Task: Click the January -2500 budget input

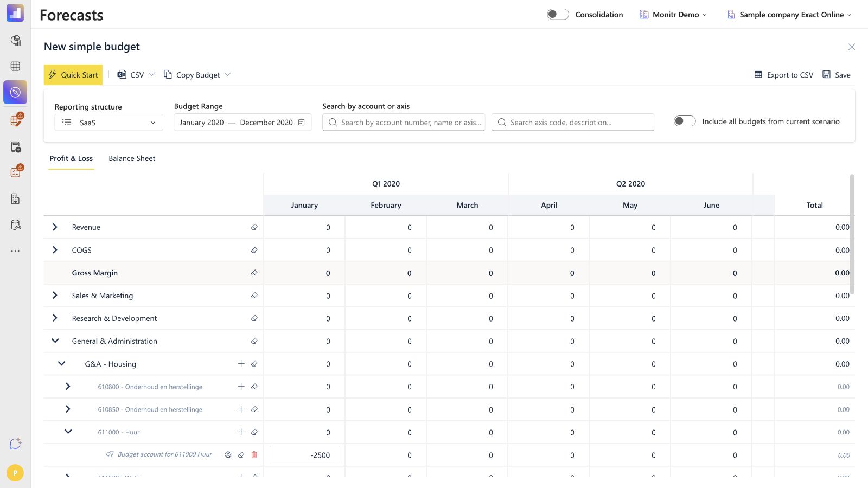Action: [x=304, y=455]
